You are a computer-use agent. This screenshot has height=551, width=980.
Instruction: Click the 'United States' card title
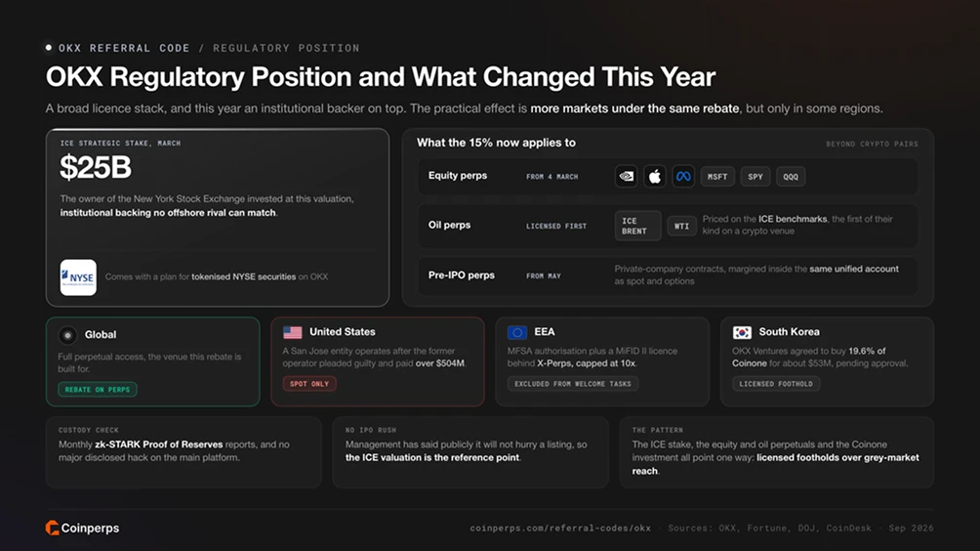(343, 332)
